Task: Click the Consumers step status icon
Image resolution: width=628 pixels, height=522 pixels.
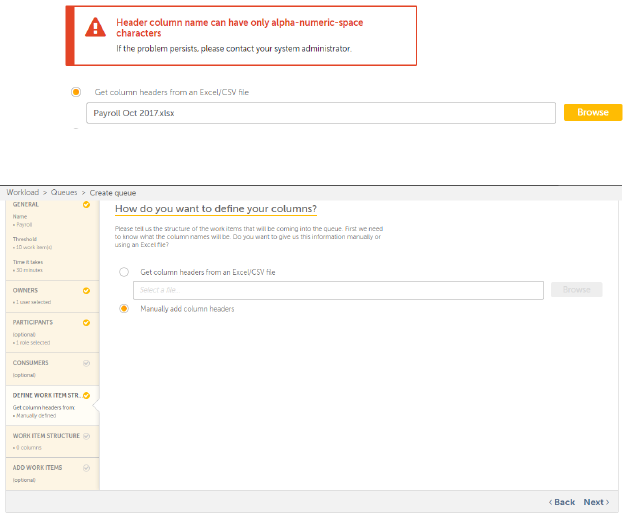Action: pos(86,362)
